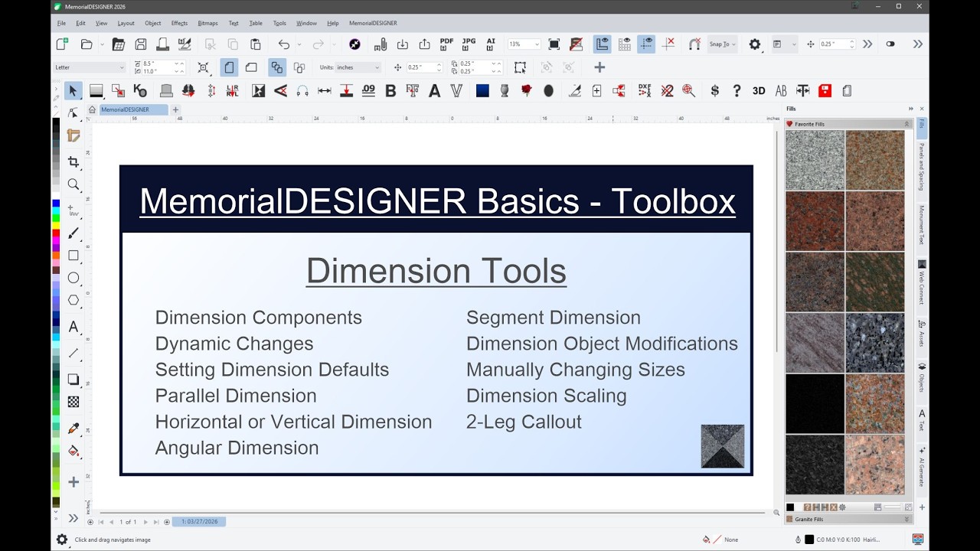Toggle show rulers eye button

tap(603, 44)
